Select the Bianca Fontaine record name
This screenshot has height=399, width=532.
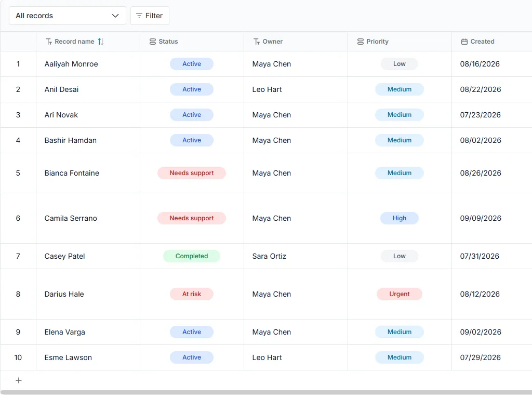pos(72,173)
